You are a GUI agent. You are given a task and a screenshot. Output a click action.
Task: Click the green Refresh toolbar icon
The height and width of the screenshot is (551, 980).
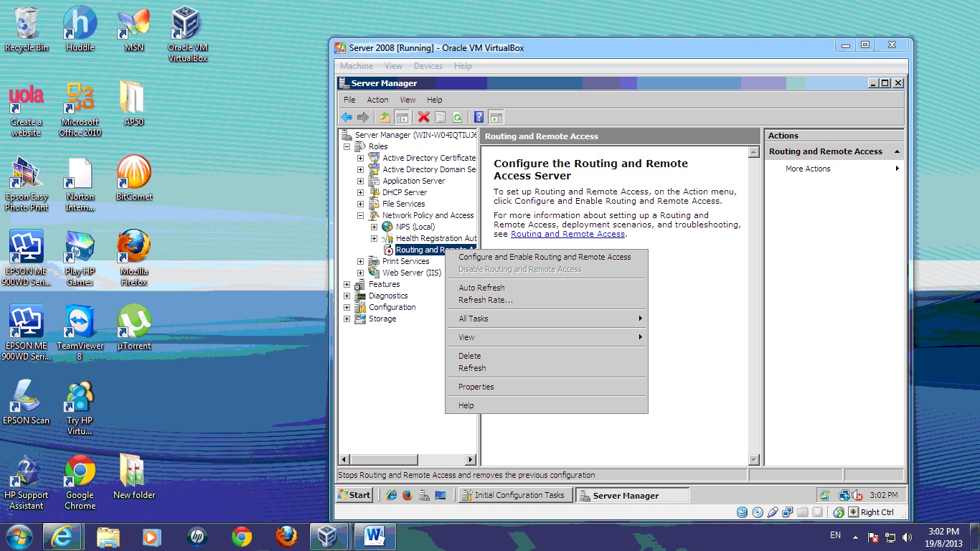457,117
